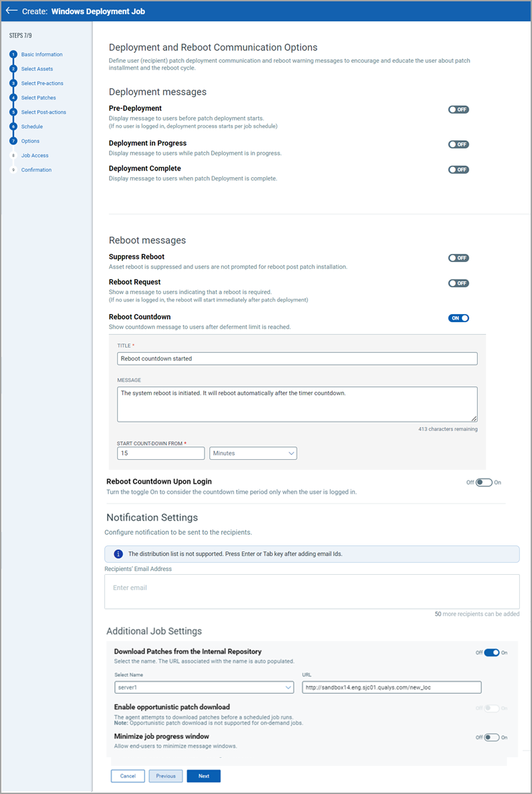Enable the Suppress Reboot switch
Image resolution: width=532 pixels, height=794 pixels.
(x=458, y=258)
